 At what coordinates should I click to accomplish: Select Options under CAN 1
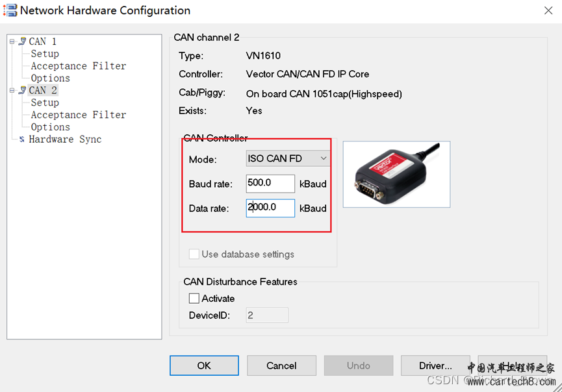[x=51, y=78]
